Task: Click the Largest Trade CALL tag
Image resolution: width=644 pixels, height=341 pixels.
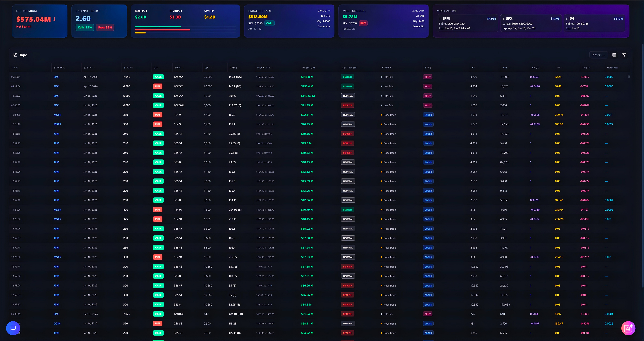Action: 270,23
